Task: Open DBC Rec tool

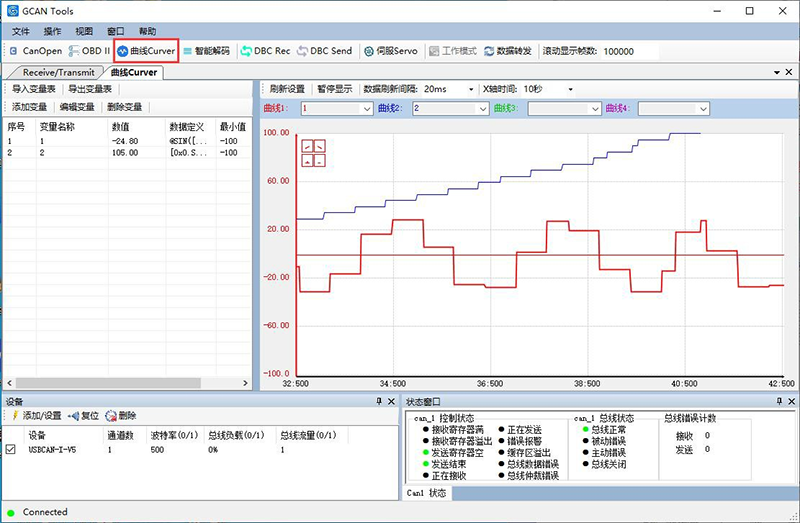Action: pyautogui.click(x=266, y=50)
